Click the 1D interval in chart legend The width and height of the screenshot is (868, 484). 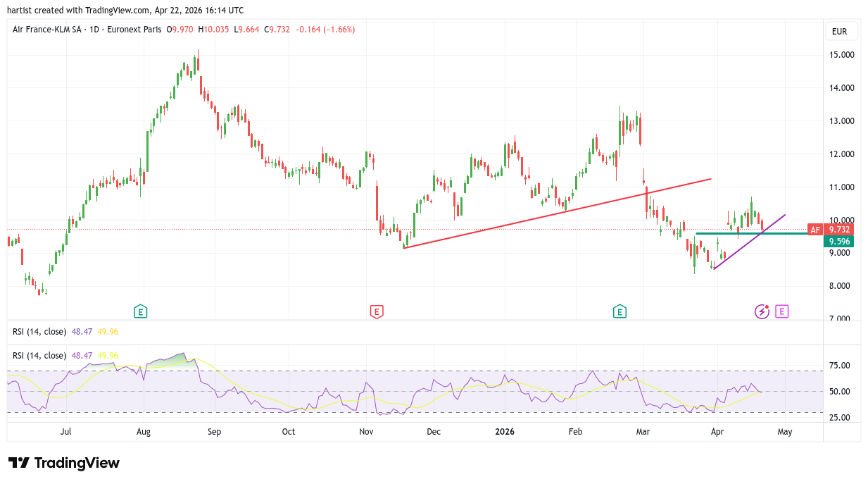(x=94, y=30)
